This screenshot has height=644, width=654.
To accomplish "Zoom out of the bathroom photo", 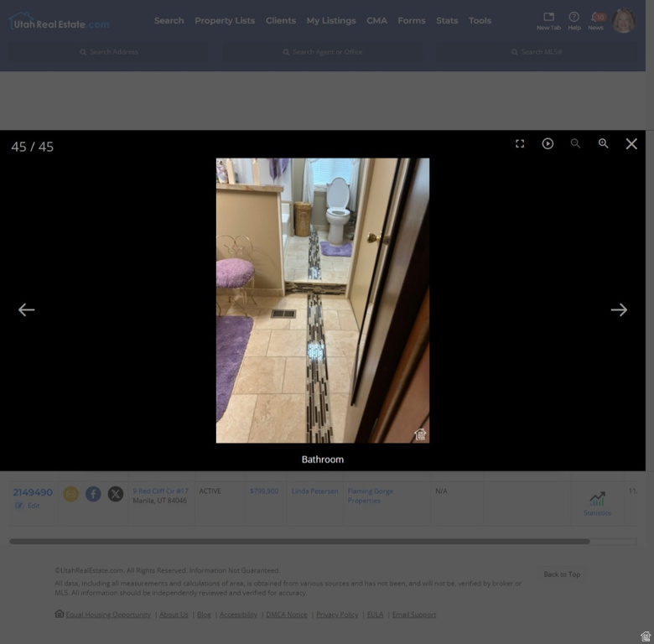I will tap(575, 143).
